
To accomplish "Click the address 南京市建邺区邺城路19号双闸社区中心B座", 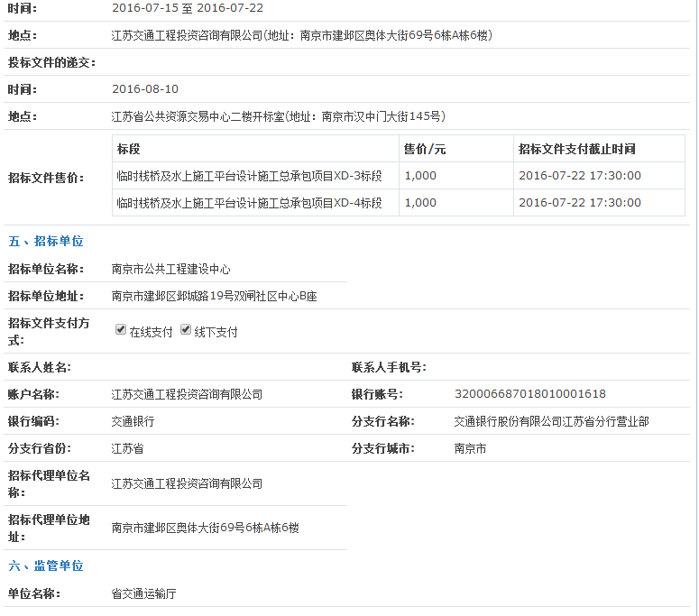I will point(214,296).
